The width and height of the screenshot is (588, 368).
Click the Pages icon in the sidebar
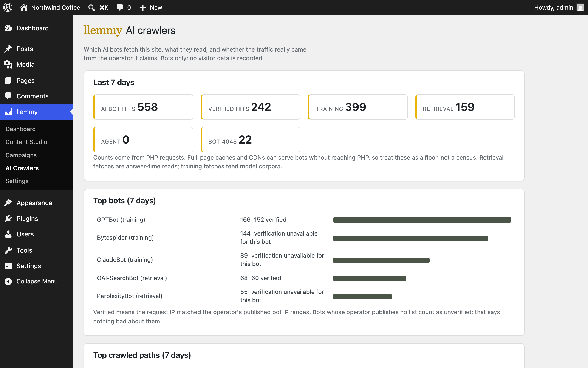tap(8, 80)
